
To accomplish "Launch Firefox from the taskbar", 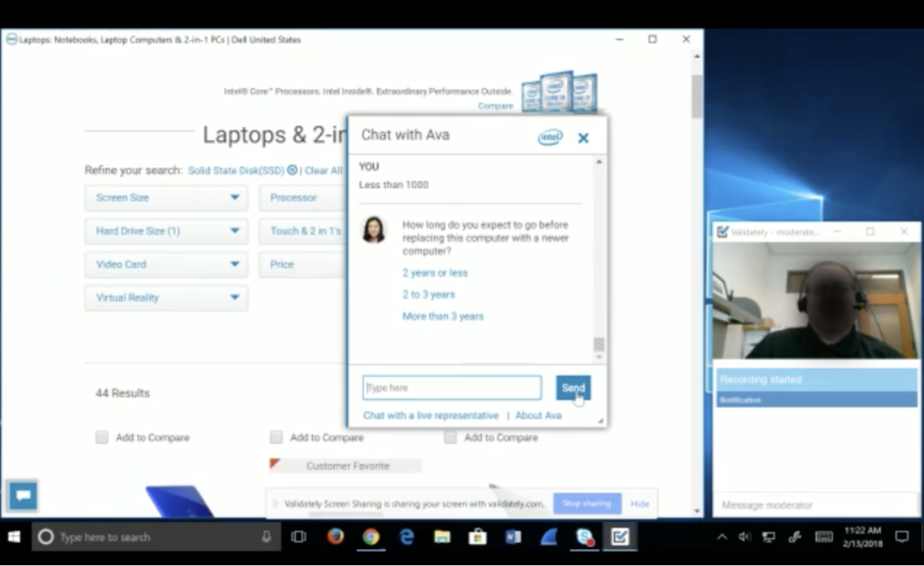I will [x=335, y=537].
